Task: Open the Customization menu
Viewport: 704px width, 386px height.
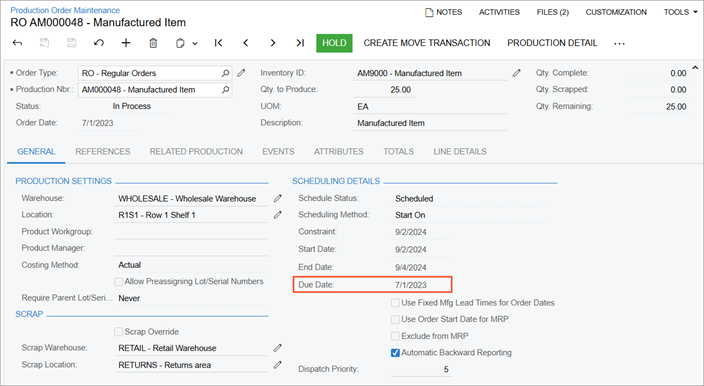Action: 616,12
